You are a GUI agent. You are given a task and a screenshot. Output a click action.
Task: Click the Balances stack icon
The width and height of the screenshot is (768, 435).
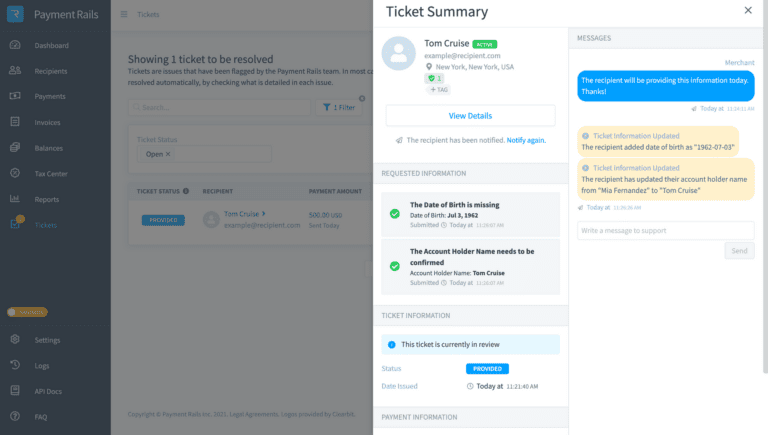click(15, 147)
